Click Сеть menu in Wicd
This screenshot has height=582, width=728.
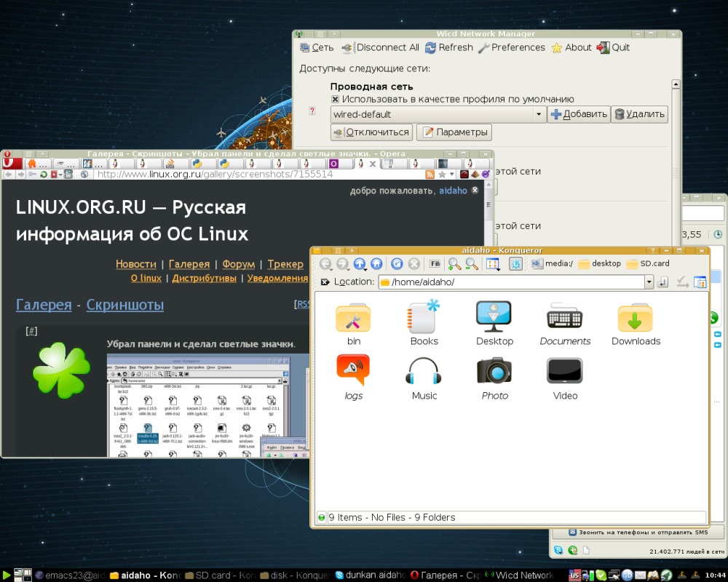(x=317, y=47)
